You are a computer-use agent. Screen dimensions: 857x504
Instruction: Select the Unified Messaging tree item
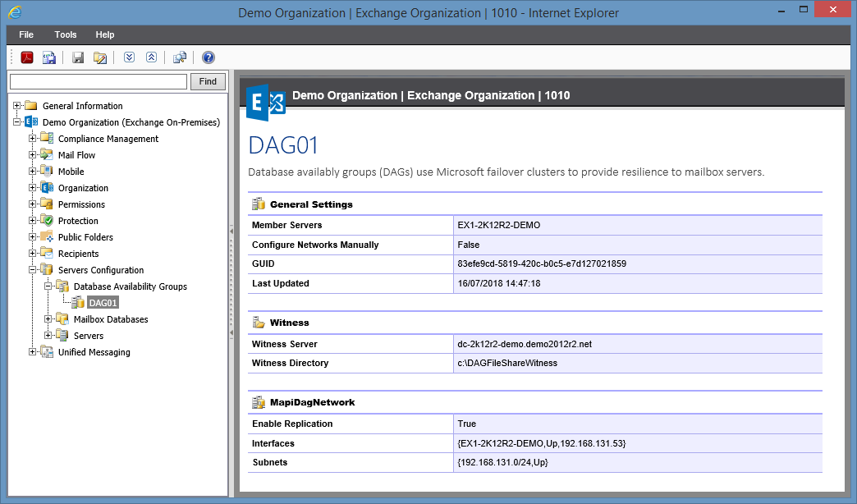[x=94, y=352]
